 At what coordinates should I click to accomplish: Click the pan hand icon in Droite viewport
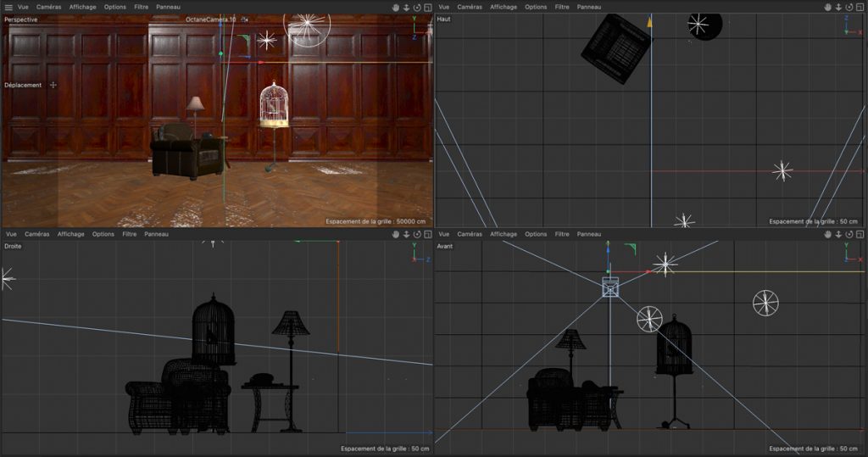396,234
